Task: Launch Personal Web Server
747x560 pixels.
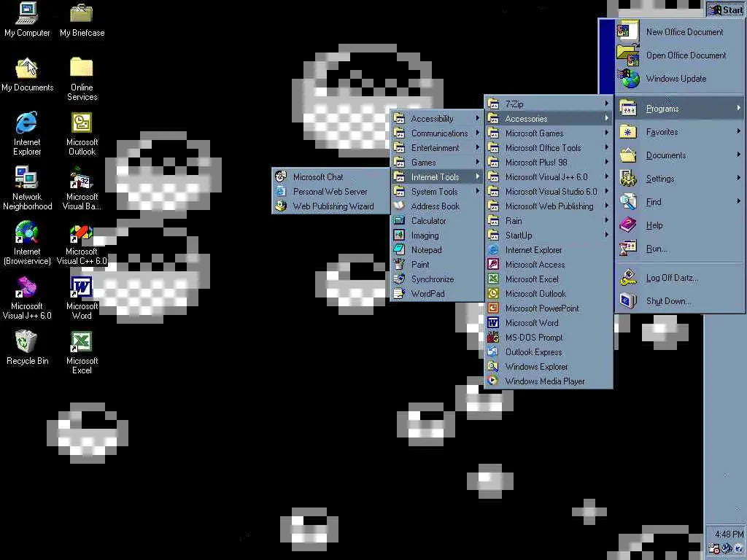Action: 331,192
